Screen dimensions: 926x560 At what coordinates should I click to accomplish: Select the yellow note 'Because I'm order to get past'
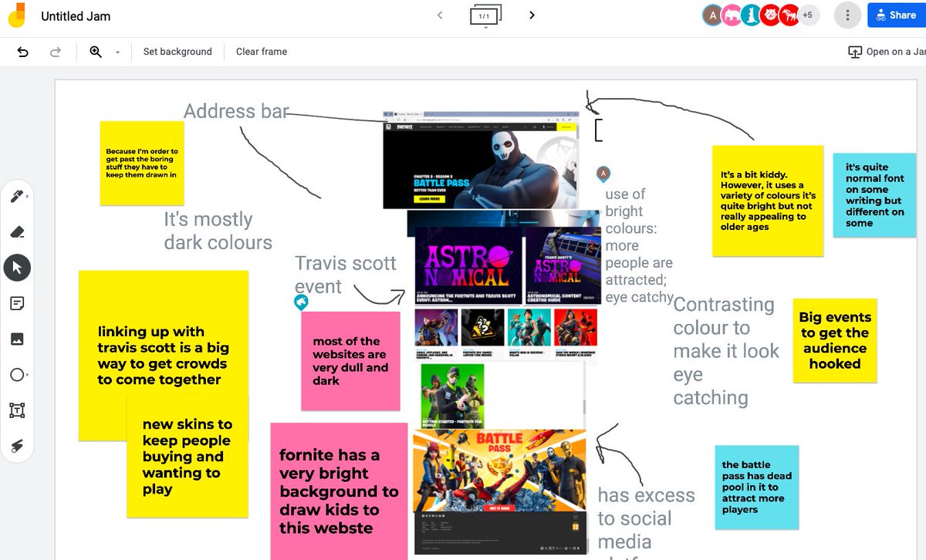coord(142,163)
